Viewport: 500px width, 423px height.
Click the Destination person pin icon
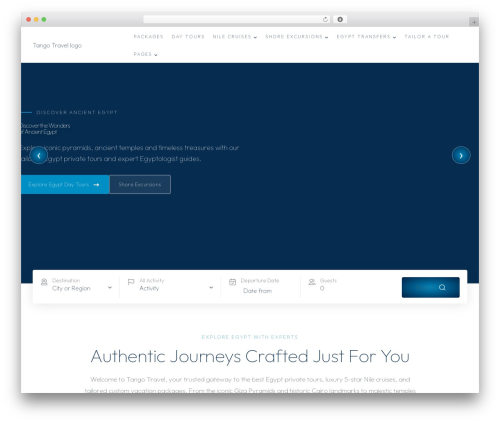[44, 282]
